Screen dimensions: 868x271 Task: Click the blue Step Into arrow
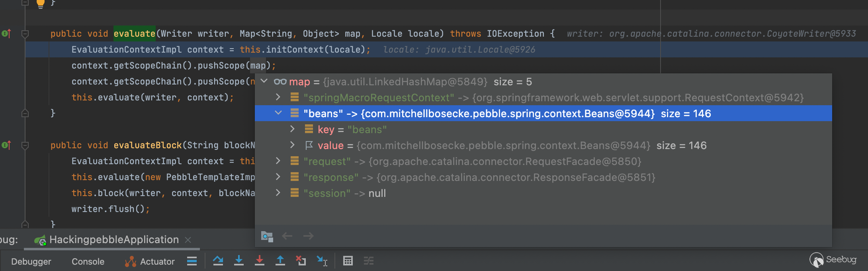click(239, 261)
